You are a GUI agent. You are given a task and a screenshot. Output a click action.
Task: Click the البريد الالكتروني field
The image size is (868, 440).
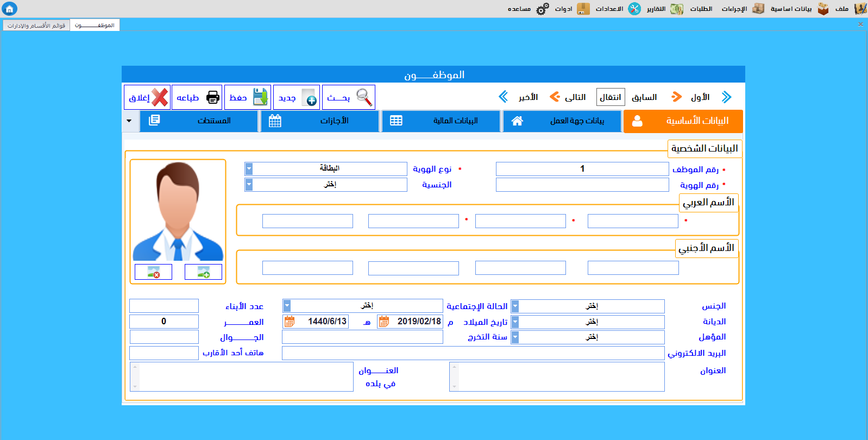click(x=473, y=353)
